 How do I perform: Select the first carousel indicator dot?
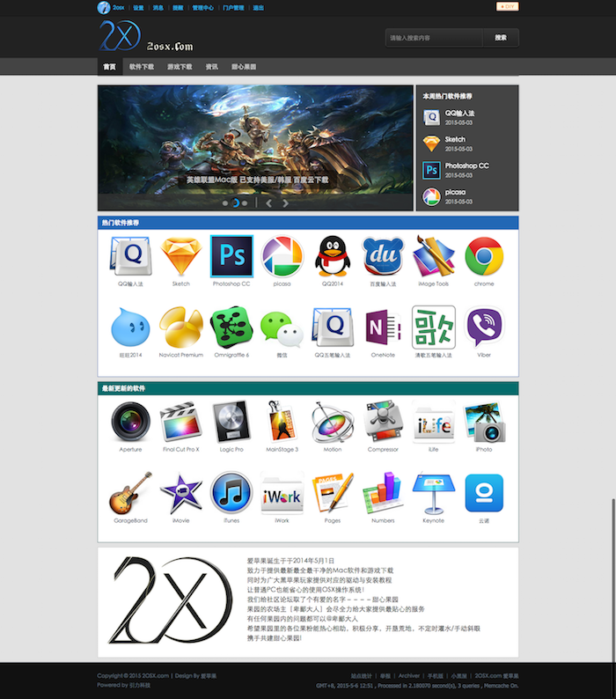[x=225, y=203]
